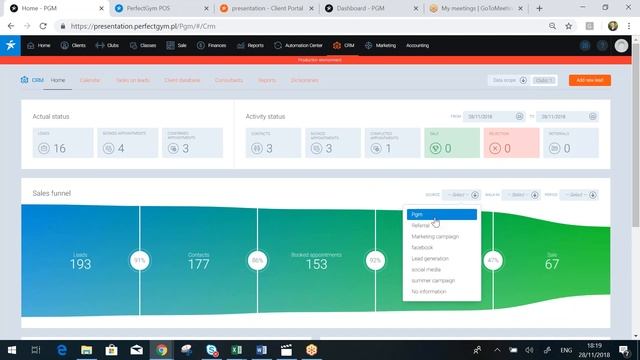Open the middle sales funnel Select dropdown
Screen dimensions: 640x360
521,195
